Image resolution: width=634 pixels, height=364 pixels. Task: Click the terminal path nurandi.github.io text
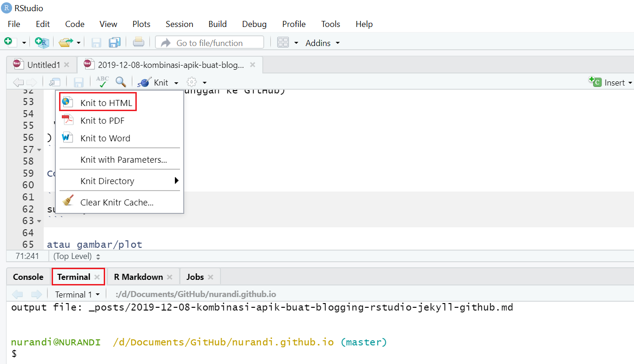[x=195, y=294]
